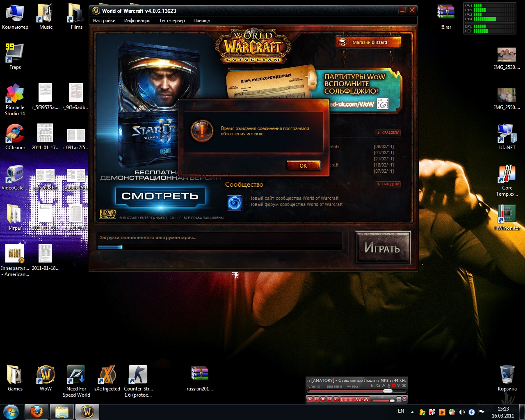Open the Настройки menu
The width and height of the screenshot is (525, 420).
pyautogui.click(x=104, y=21)
